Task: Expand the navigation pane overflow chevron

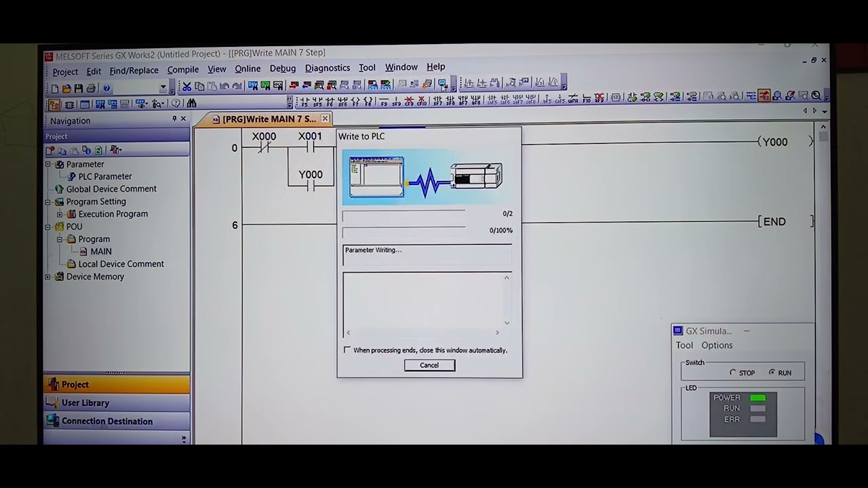Action: [x=184, y=439]
